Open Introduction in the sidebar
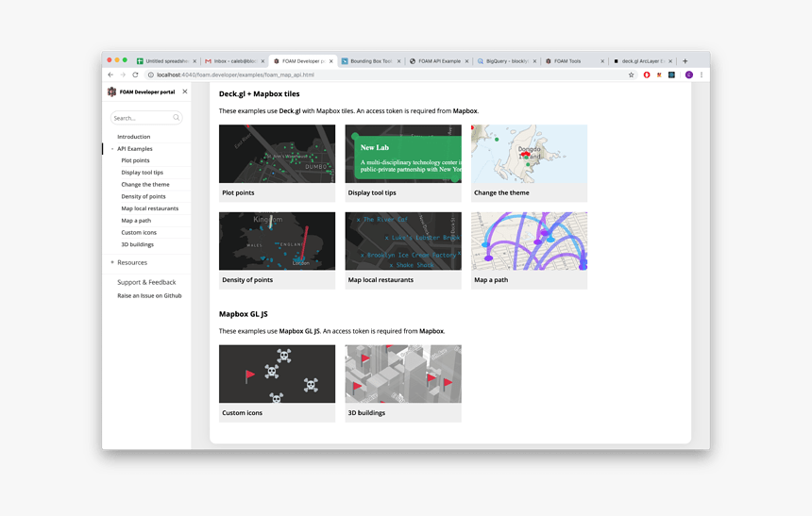The height and width of the screenshot is (516, 812). click(134, 137)
